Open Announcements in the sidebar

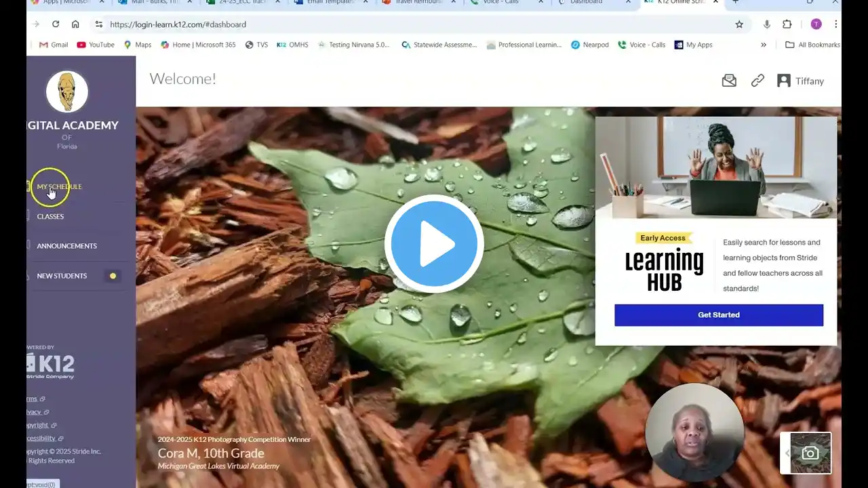pyautogui.click(x=66, y=246)
